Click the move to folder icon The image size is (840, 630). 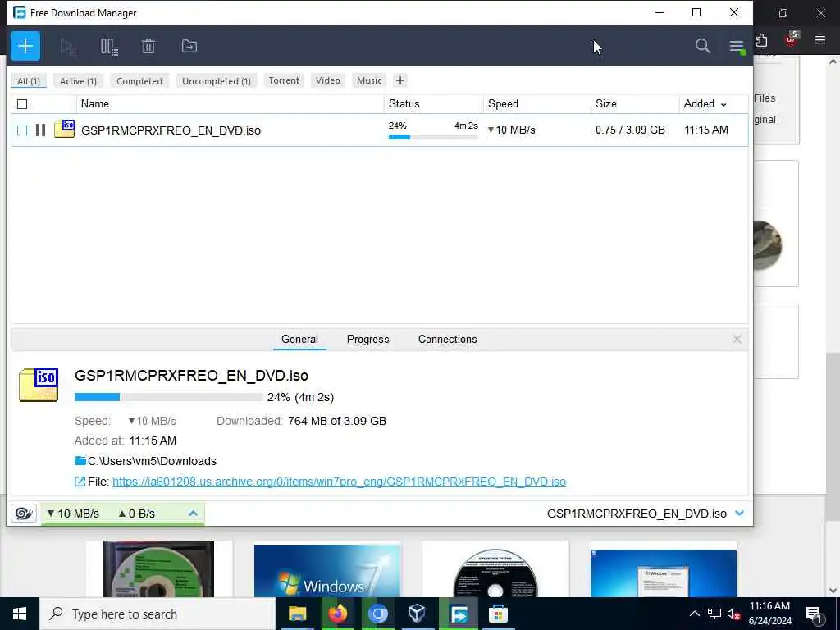point(189,47)
